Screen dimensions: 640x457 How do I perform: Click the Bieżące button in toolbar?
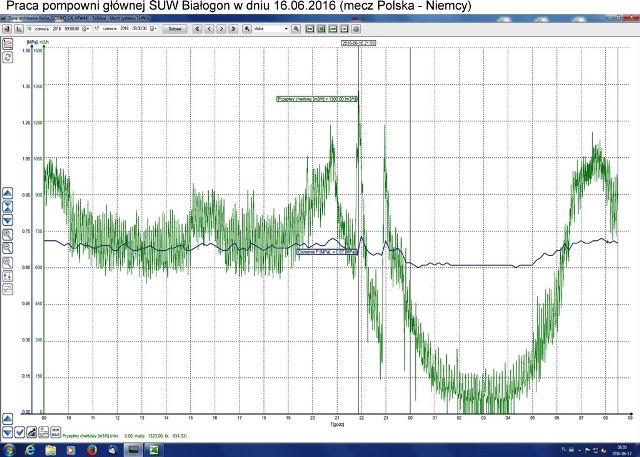pyautogui.click(x=176, y=29)
